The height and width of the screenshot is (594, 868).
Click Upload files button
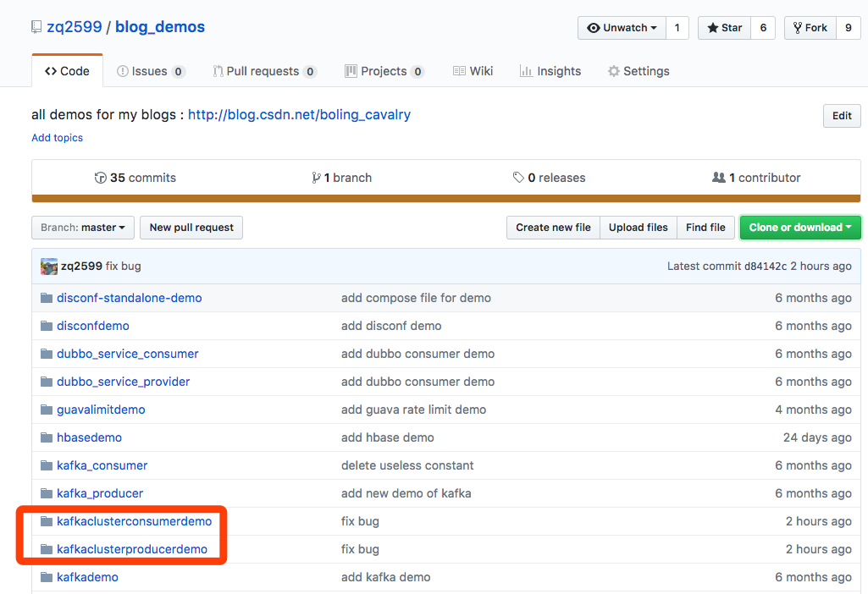639,228
